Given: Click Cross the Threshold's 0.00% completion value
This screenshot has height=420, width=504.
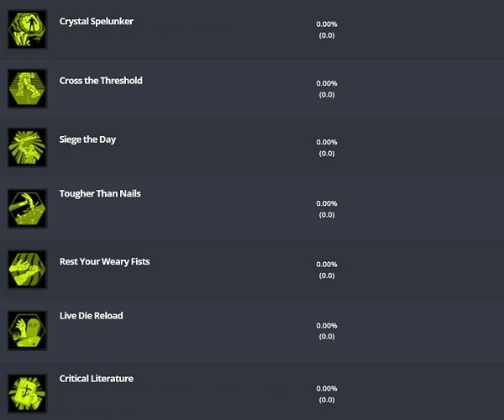Looking at the screenshot, I should (327, 83).
